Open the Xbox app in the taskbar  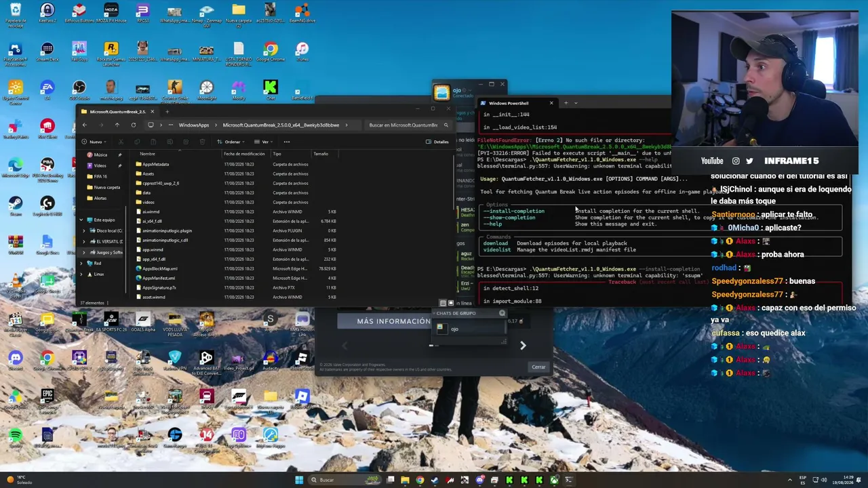click(x=554, y=480)
